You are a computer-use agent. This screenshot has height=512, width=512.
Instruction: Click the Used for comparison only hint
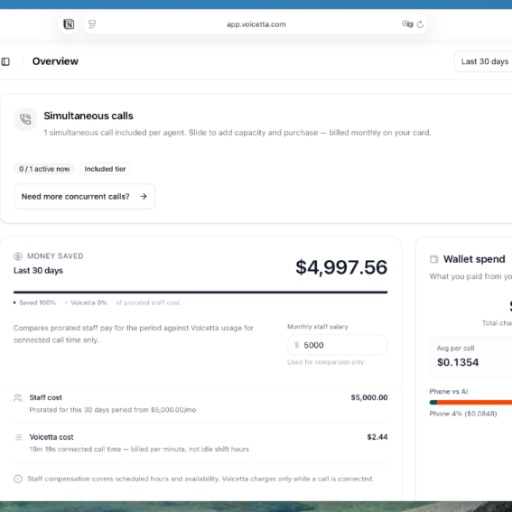[x=326, y=362]
